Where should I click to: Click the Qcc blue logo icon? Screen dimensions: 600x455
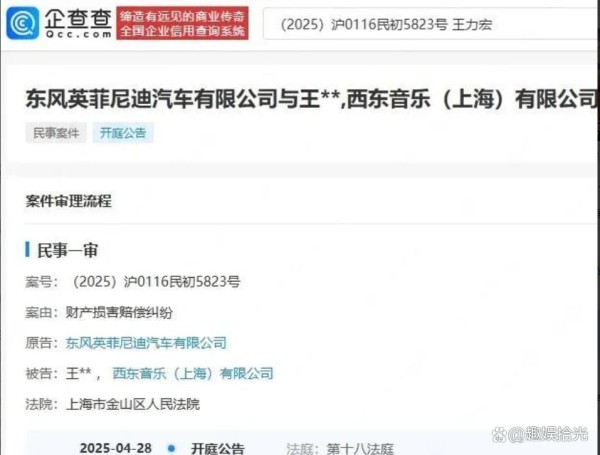pyautogui.click(x=23, y=23)
